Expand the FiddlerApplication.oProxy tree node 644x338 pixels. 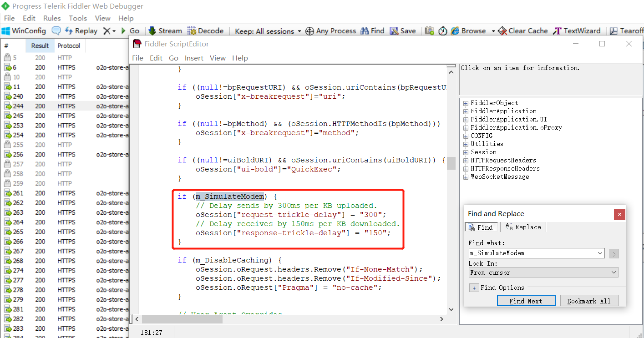(x=466, y=128)
